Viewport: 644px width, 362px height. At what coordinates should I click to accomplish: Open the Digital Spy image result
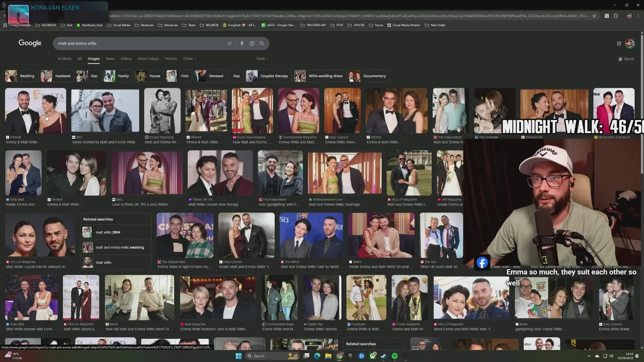[321, 298]
